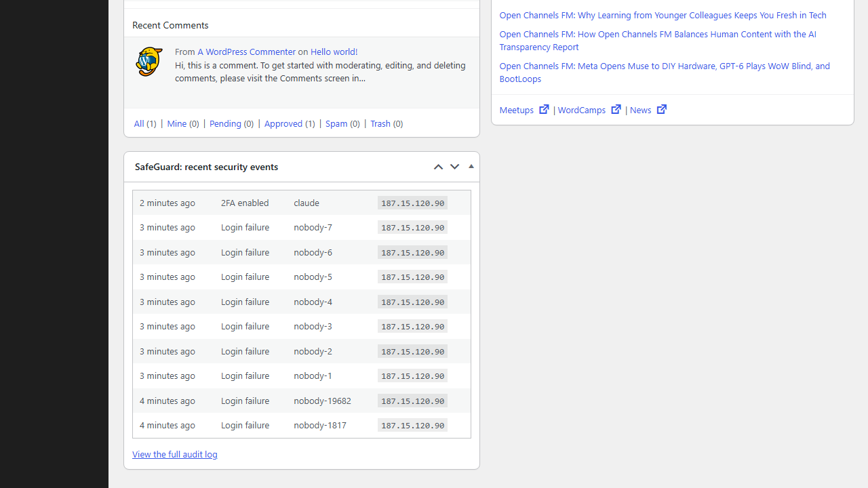Select username nobody-5 in events table
This screenshot has height=488, width=868.
pyautogui.click(x=313, y=277)
